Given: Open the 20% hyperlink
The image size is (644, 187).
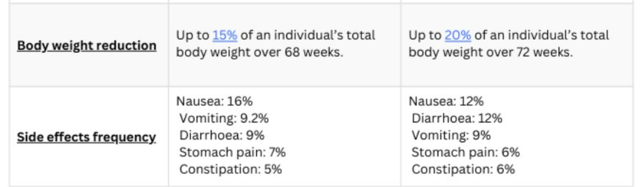Looking at the screenshot, I should [x=457, y=36].
